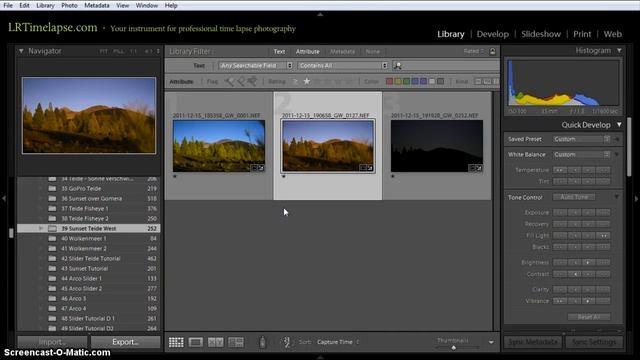Open the Photo menu
This screenshot has height=360, width=640.
[69, 5]
